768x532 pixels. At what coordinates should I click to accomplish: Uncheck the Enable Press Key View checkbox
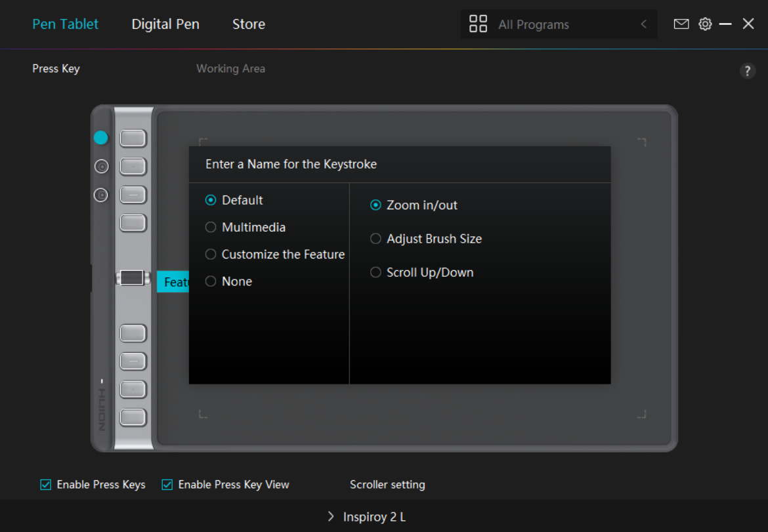[167, 485]
